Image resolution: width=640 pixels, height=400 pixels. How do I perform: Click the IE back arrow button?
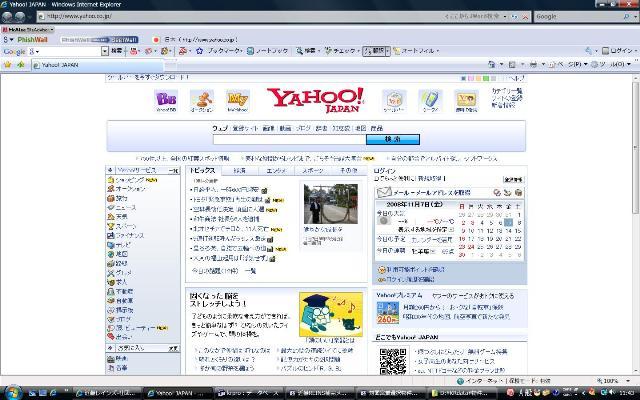[7, 17]
